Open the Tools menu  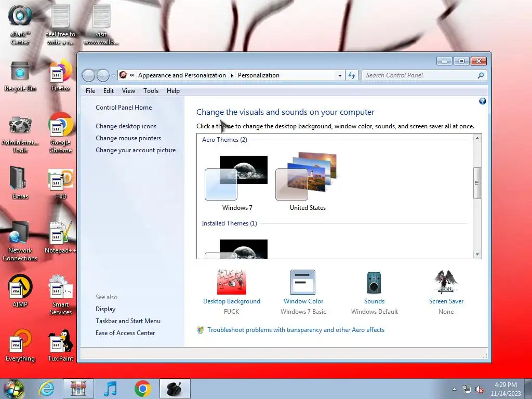tap(151, 91)
